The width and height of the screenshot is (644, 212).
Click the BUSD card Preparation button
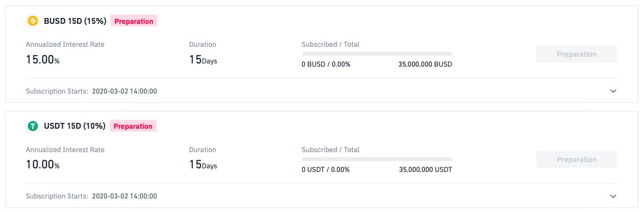577,54
